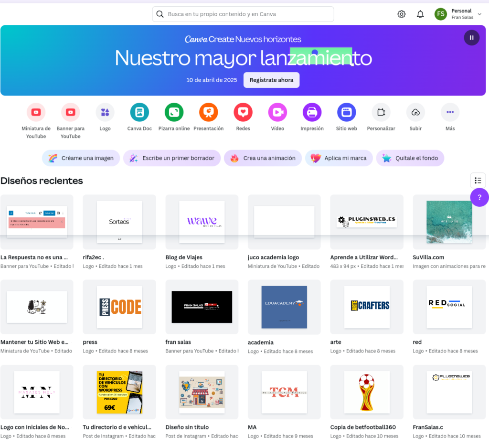The height and width of the screenshot is (448, 489).
Task: Open the red RED SOCIAL thumbnail
Action: click(449, 307)
